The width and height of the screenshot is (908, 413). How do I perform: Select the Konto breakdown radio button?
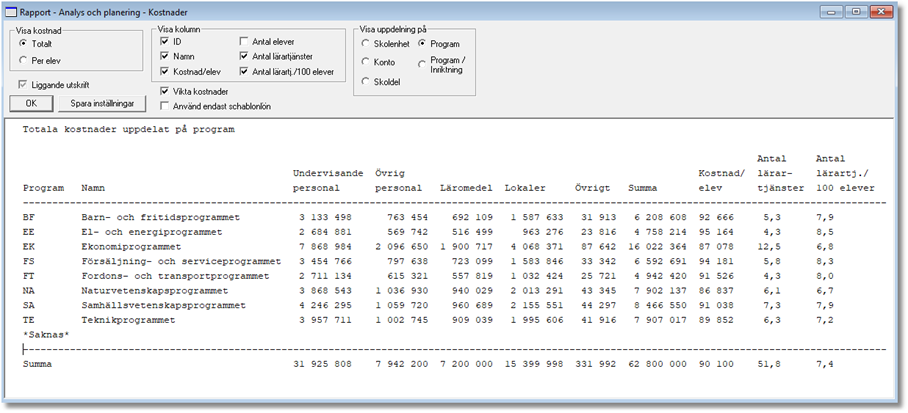tap(366, 62)
